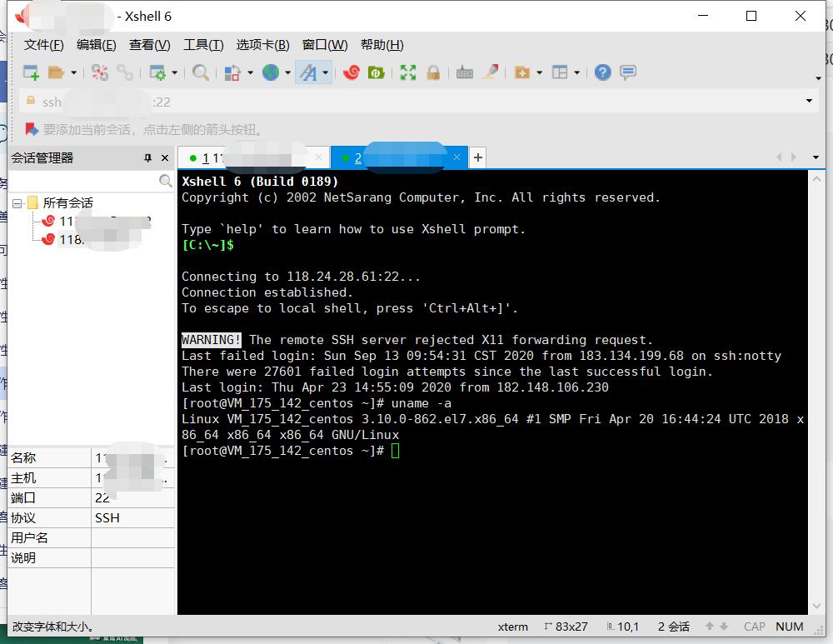Screen dimensions: 833x644
Task: Click the session manager search field
Action: (83, 181)
